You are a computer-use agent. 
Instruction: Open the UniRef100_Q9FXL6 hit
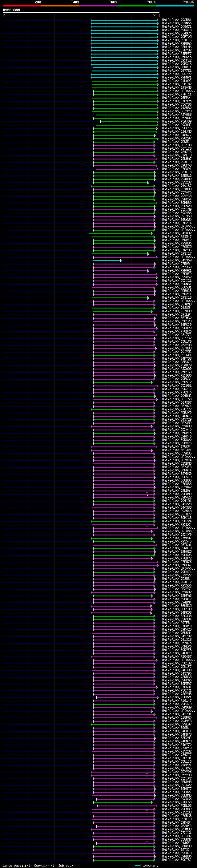(x=176, y=64)
